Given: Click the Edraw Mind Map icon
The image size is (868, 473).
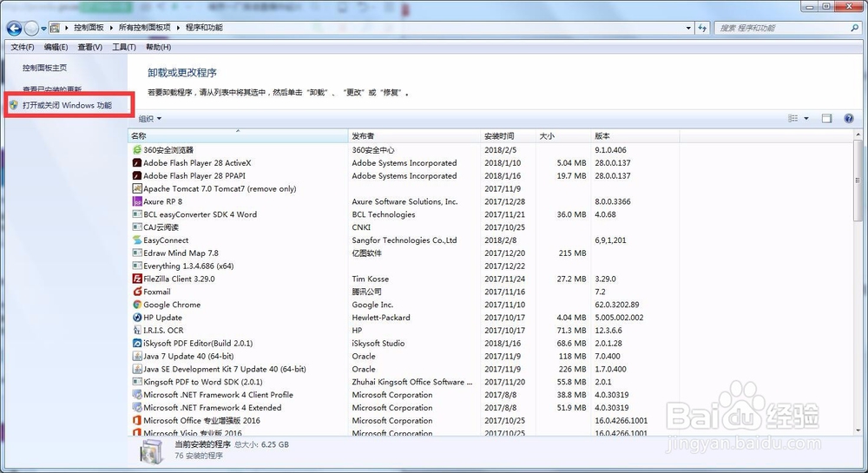Looking at the screenshot, I should coord(137,253).
